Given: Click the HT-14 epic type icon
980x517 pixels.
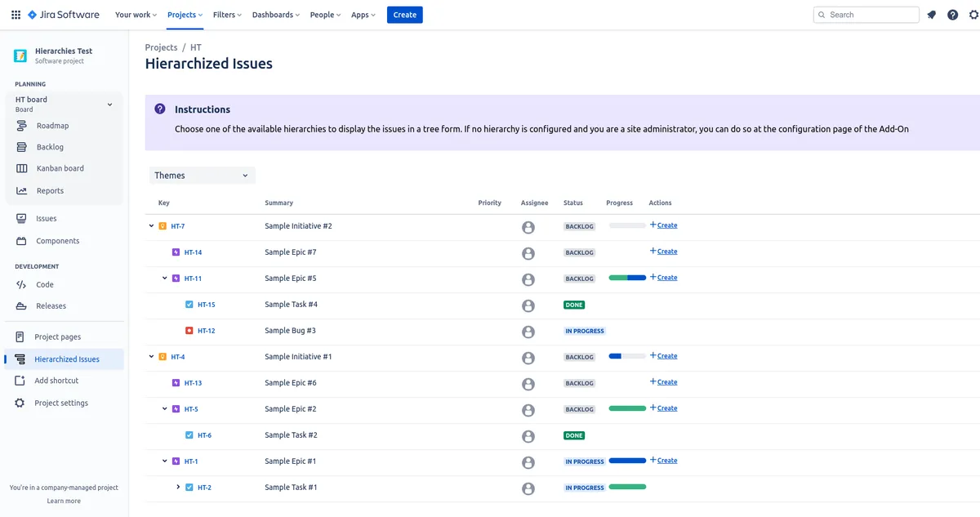Looking at the screenshot, I should (x=176, y=252).
